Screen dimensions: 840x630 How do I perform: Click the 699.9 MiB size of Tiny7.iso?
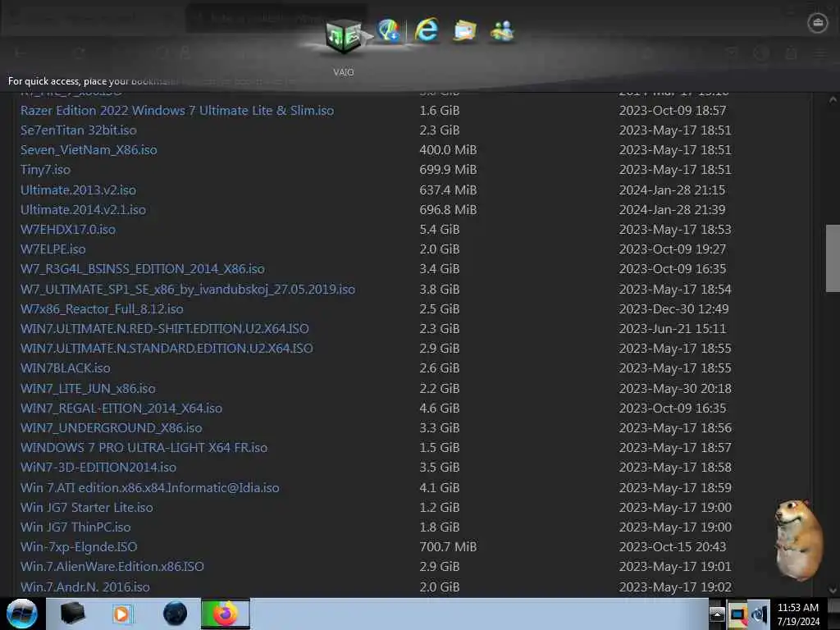449,170
